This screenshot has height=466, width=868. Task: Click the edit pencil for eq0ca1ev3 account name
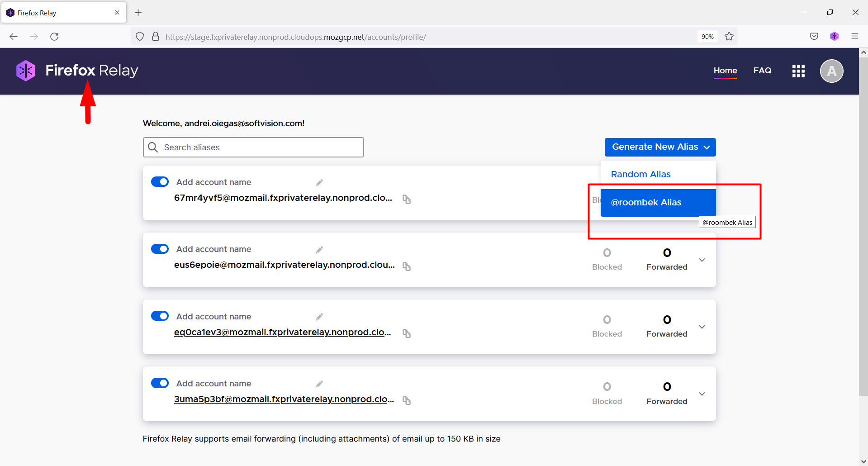(x=319, y=316)
